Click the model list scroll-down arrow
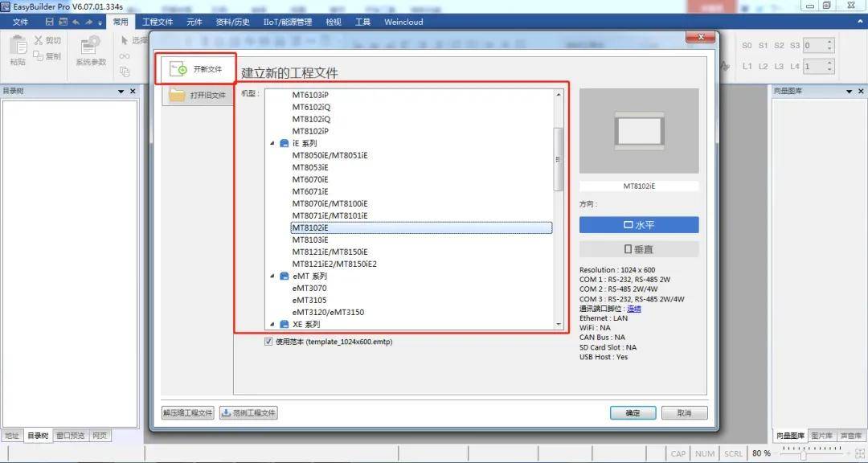Viewport: 868px width, 463px height. click(x=558, y=324)
